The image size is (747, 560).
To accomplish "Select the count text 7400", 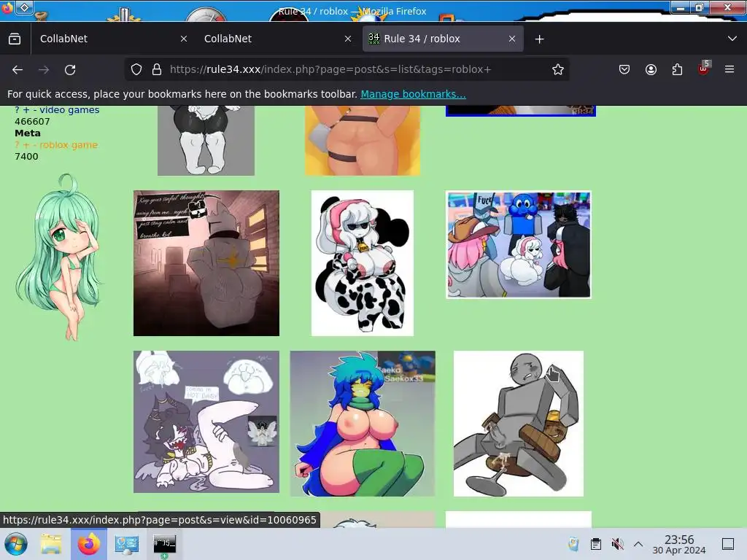I will coord(27,157).
